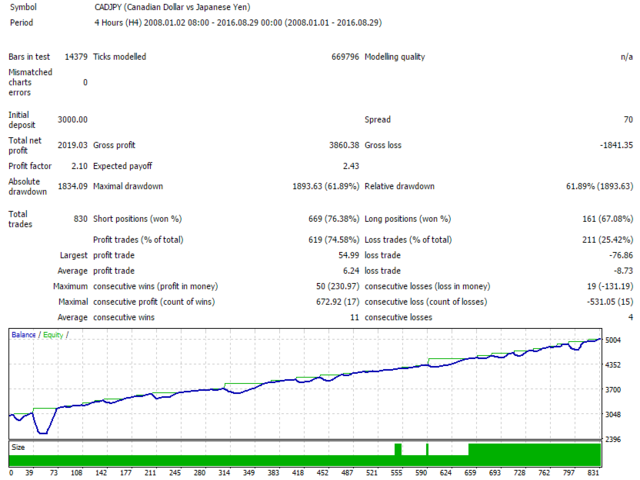Select the Total trades value 830
Screen dimensions: 640x480
(80, 219)
